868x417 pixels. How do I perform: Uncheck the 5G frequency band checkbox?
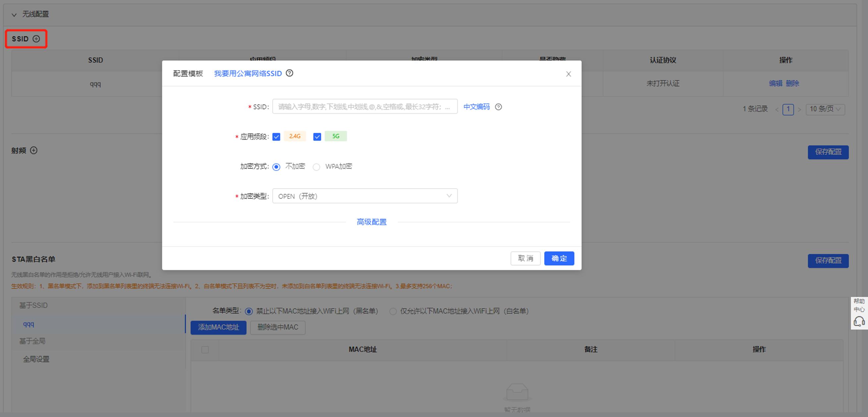point(317,136)
